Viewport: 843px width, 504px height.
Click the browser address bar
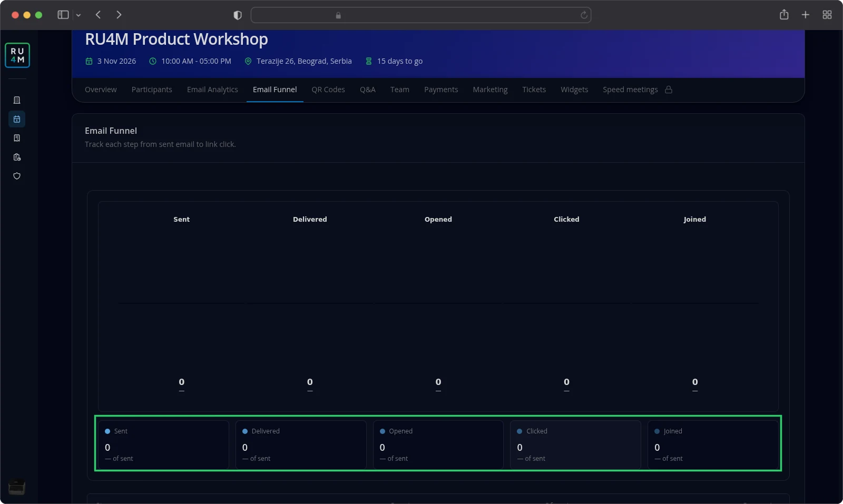[x=421, y=15]
